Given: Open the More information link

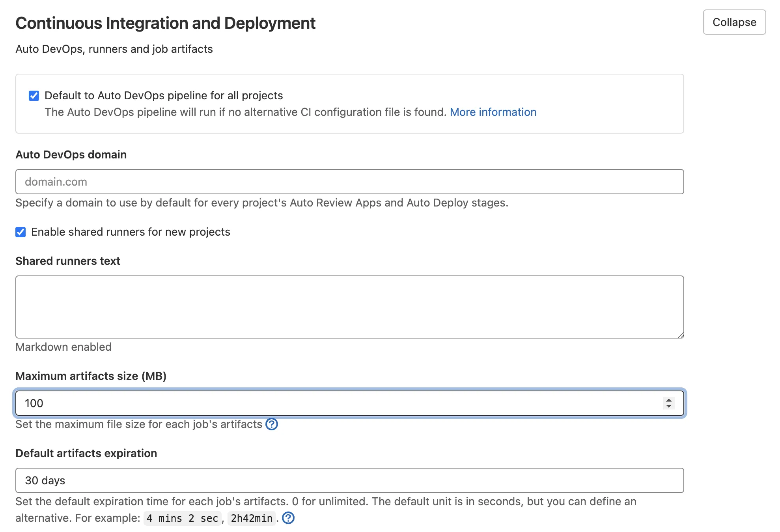Looking at the screenshot, I should coord(493,112).
